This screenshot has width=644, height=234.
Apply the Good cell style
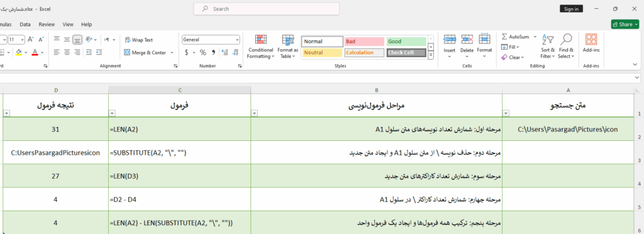click(406, 42)
